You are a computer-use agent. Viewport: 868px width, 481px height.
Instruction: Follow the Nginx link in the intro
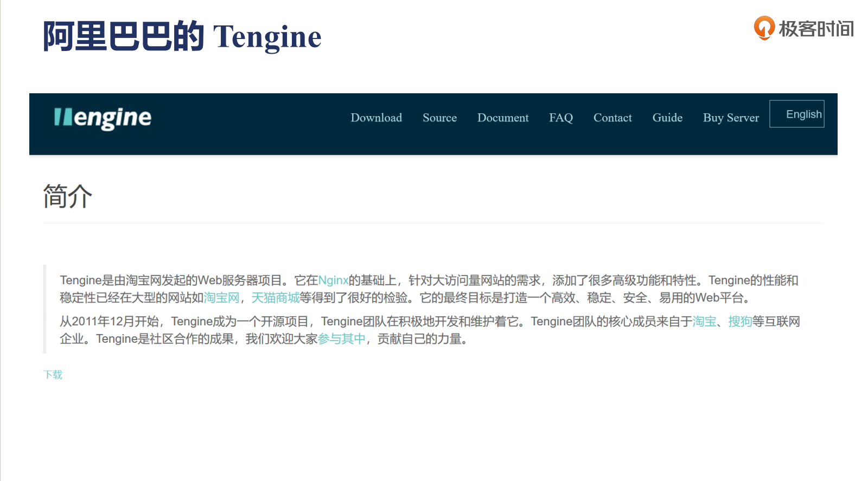coord(333,280)
